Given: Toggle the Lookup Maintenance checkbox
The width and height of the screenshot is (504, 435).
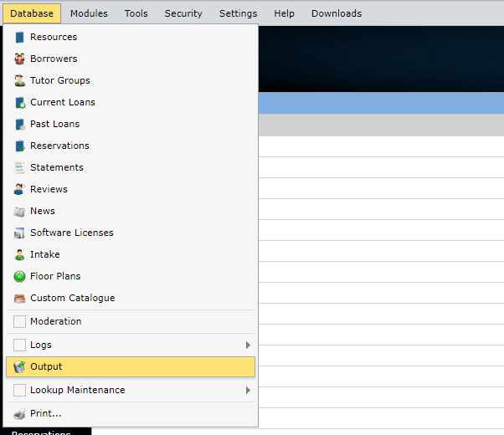Looking at the screenshot, I should tap(19, 391).
